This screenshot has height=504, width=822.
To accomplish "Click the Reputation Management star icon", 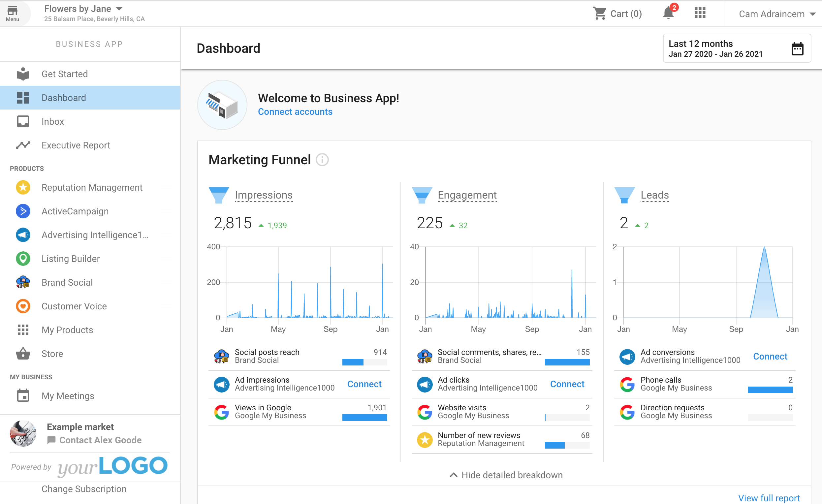I will [x=23, y=187].
